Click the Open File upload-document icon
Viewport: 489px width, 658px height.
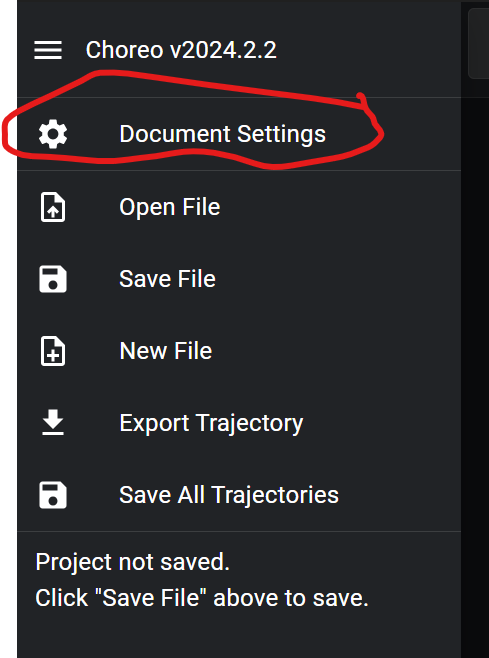(52, 207)
